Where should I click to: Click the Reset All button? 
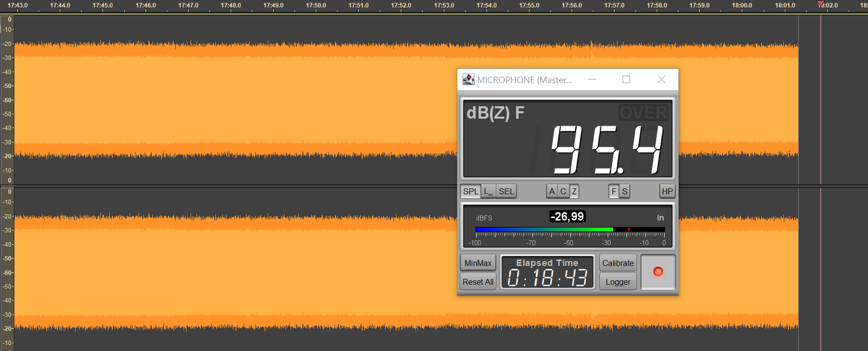pyautogui.click(x=478, y=282)
